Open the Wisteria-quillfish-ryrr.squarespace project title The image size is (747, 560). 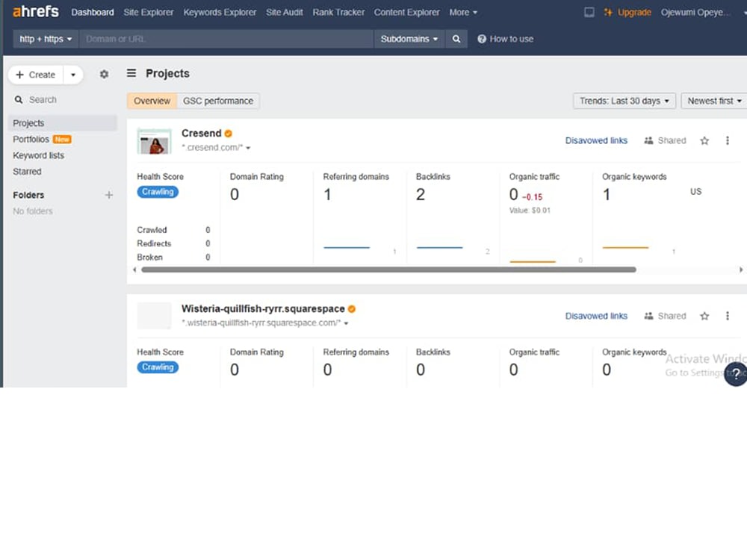[x=263, y=308]
